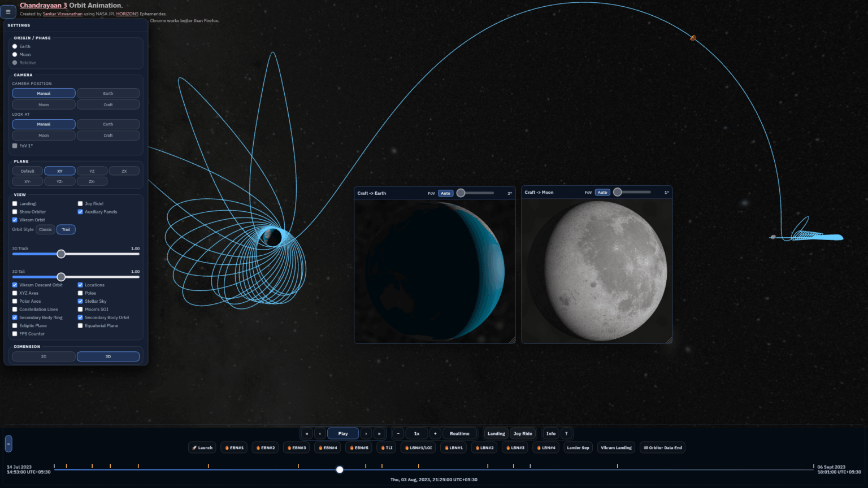Open the hamburger settings menu icon
868x488 pixels.
coord(8,11)
